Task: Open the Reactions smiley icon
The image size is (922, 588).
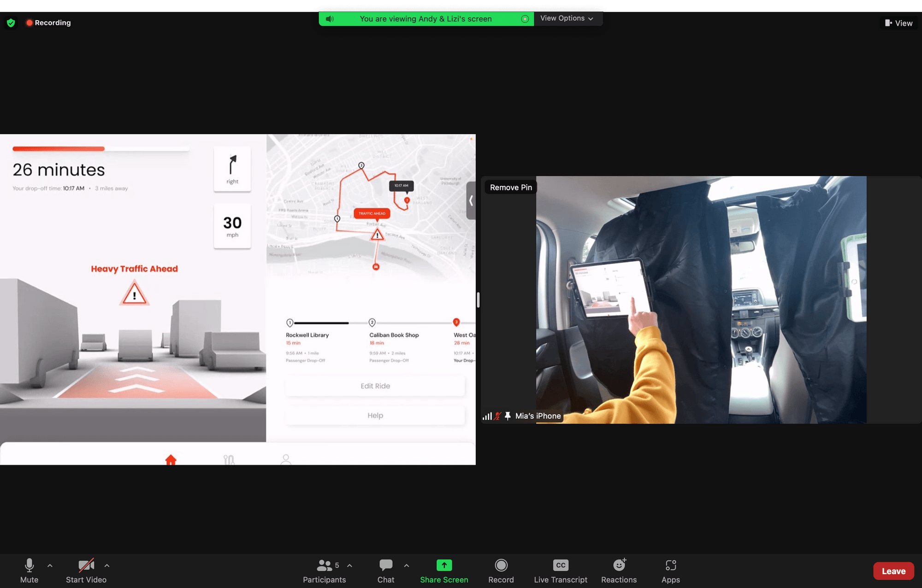Action: point(619,565)
